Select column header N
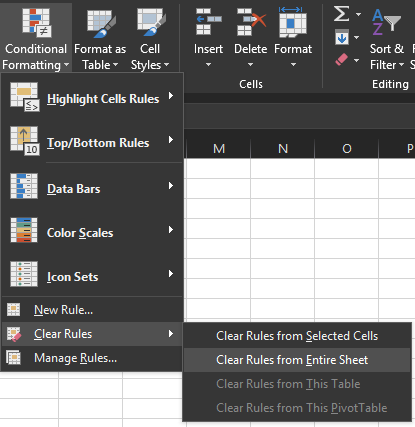Viewport: 415px width, 427px height. click(283, 148)
